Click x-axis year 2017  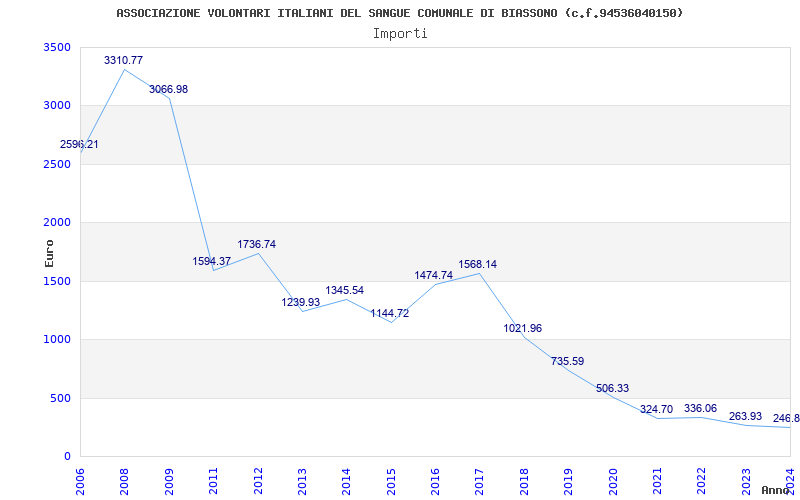pos(480,481)
